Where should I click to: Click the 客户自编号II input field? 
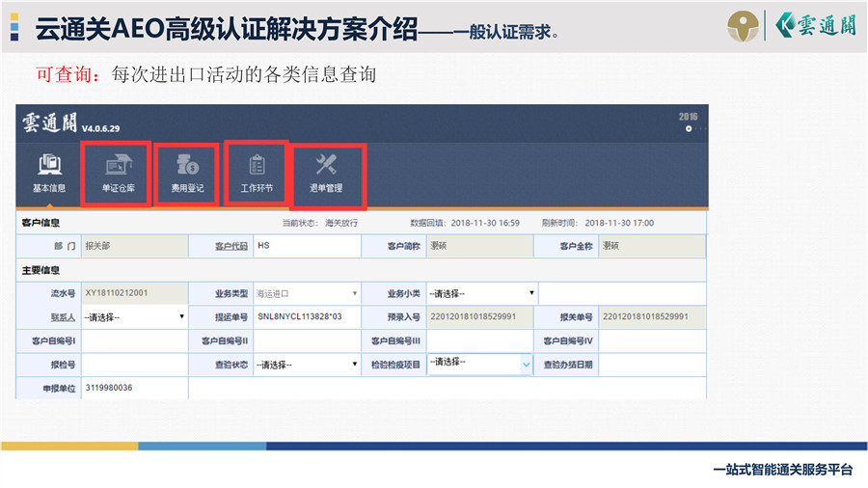[308, 341]
